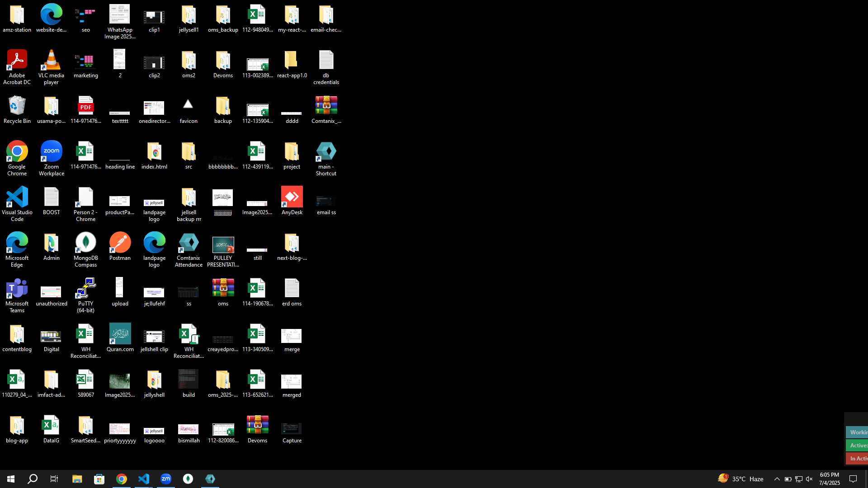
Task: Select the VLC media player shortcut
Action: pos(51,67)
